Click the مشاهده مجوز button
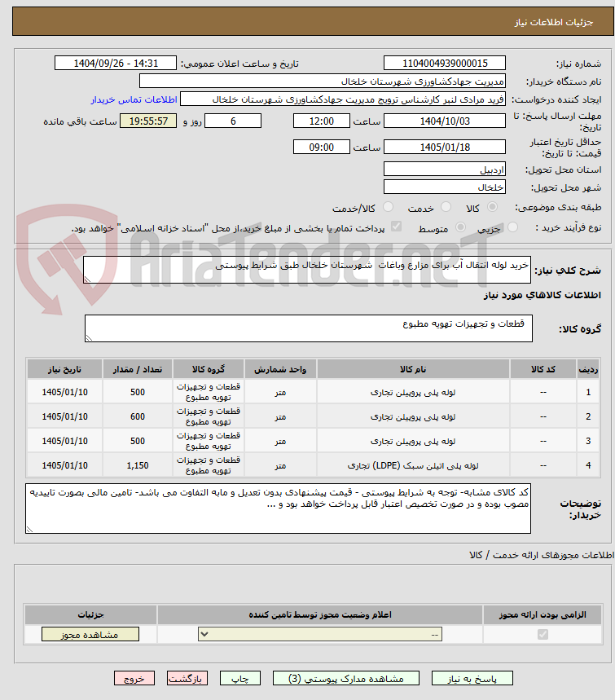Viewport: 615px width, 700px height. tap(90, 634)
